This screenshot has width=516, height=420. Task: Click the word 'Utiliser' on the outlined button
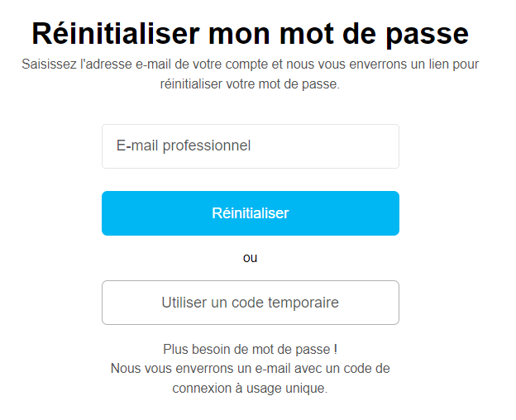click(x=184, y=303)
